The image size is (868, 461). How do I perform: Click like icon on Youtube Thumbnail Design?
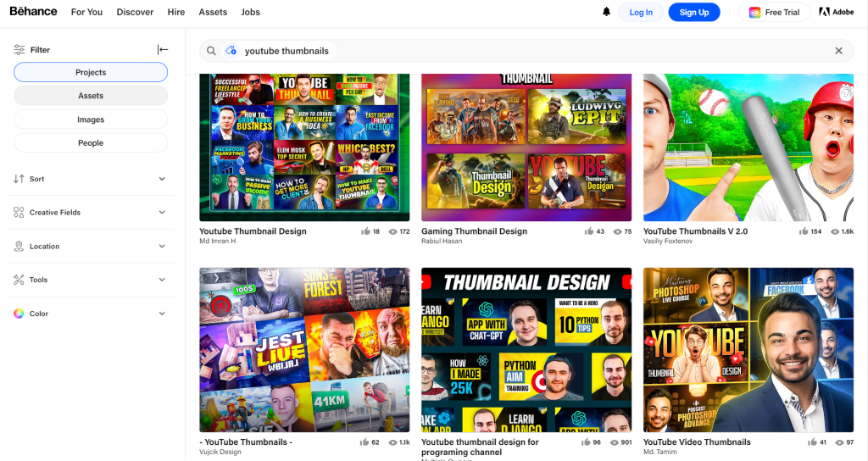click(x=365, y=231)
